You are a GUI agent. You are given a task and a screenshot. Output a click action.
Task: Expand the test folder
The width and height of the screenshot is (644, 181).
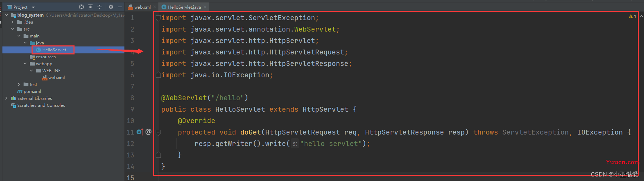click(x=19, y=85)
